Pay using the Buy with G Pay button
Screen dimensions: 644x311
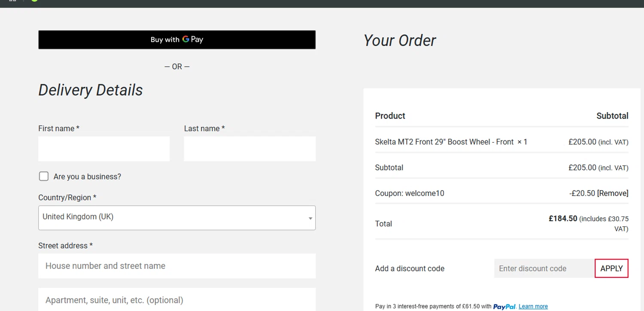[x=177, y=40]
